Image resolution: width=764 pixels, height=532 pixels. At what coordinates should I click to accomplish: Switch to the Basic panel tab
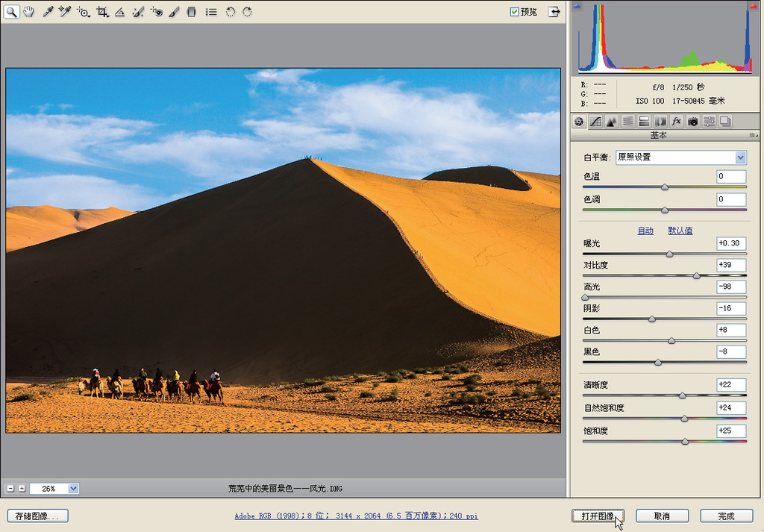[x=579, y=122]
